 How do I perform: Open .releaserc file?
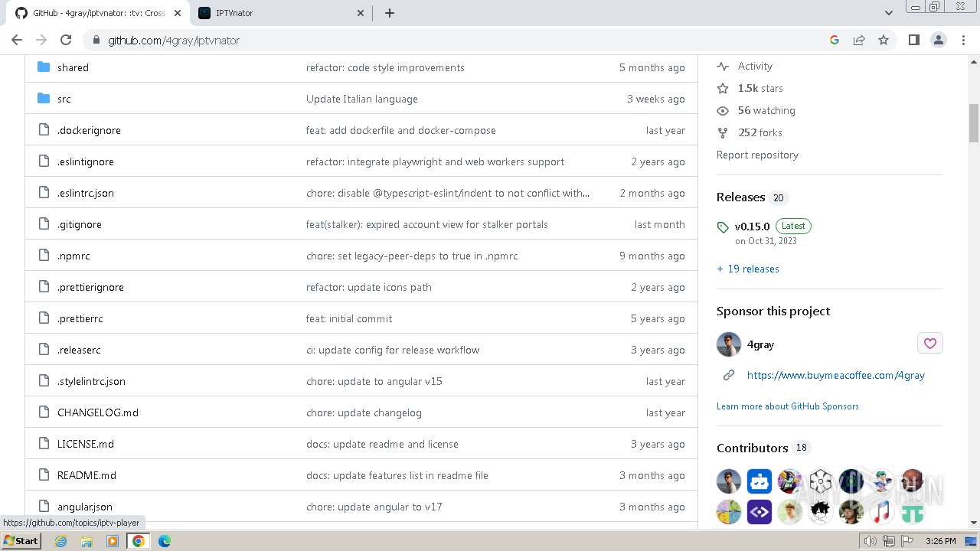click(x=79, y=350)
